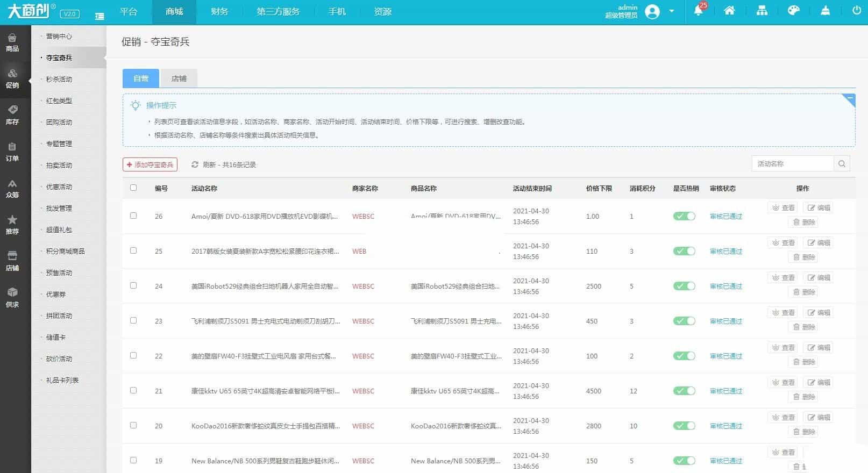The width and height of the screenshot is (868, 473).
Task: Click the search magnifier icon
Action: 842,164
